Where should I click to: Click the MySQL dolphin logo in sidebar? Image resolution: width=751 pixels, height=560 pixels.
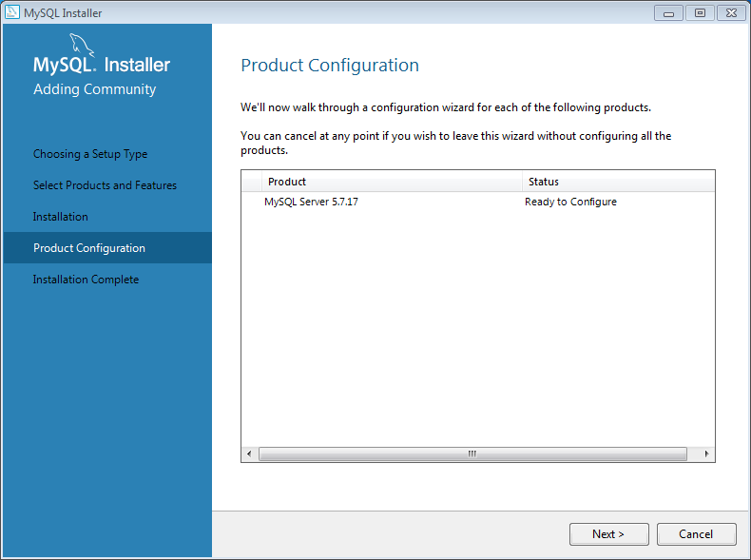point(82,45)
